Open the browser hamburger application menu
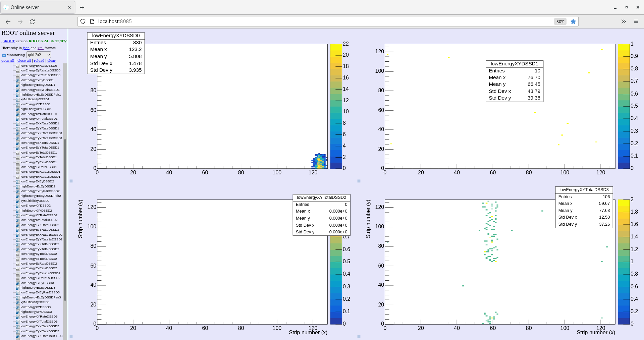 (636, 21)
